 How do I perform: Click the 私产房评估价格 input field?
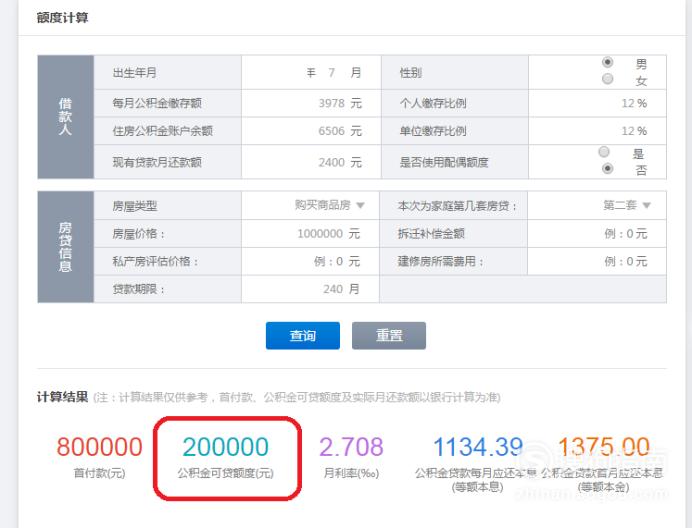tap(310, 261)
